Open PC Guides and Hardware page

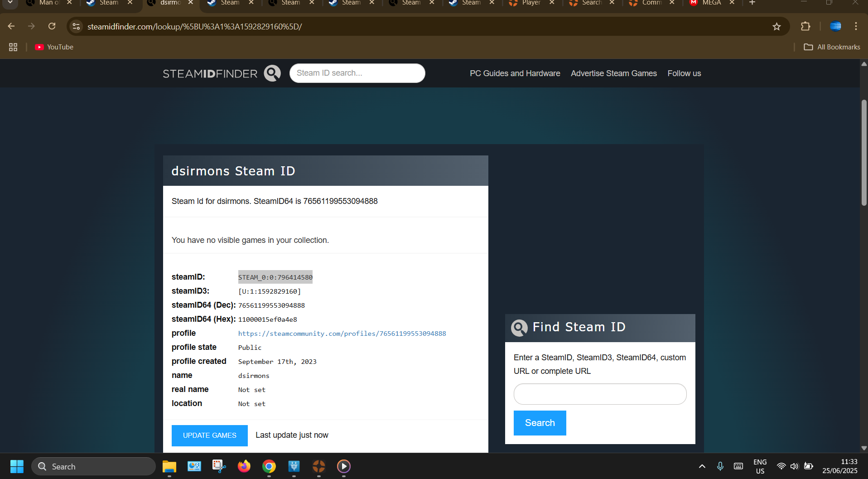515,73
